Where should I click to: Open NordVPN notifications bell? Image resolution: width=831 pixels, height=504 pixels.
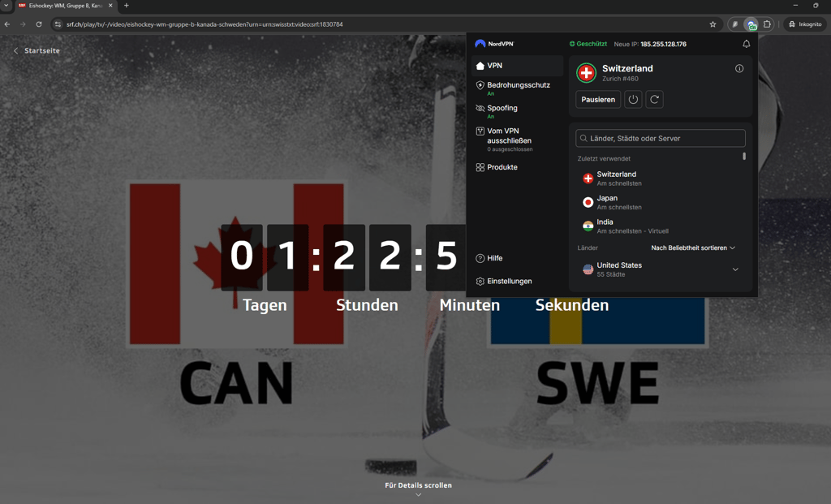click(747, 44)
